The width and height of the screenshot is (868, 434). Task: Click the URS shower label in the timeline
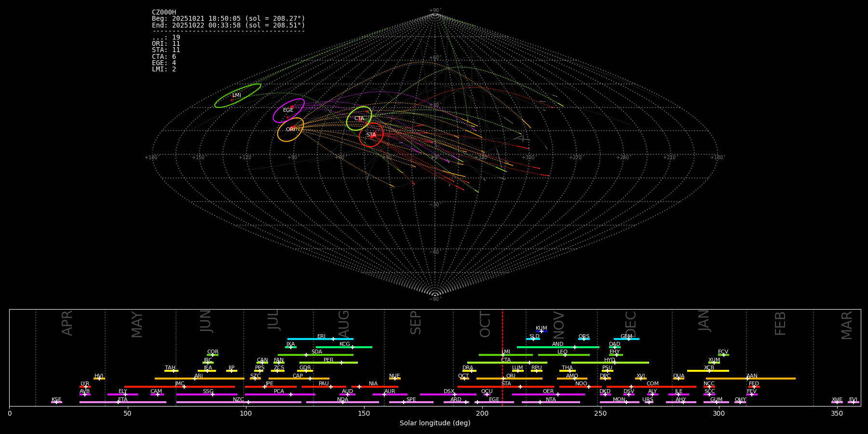648,400
